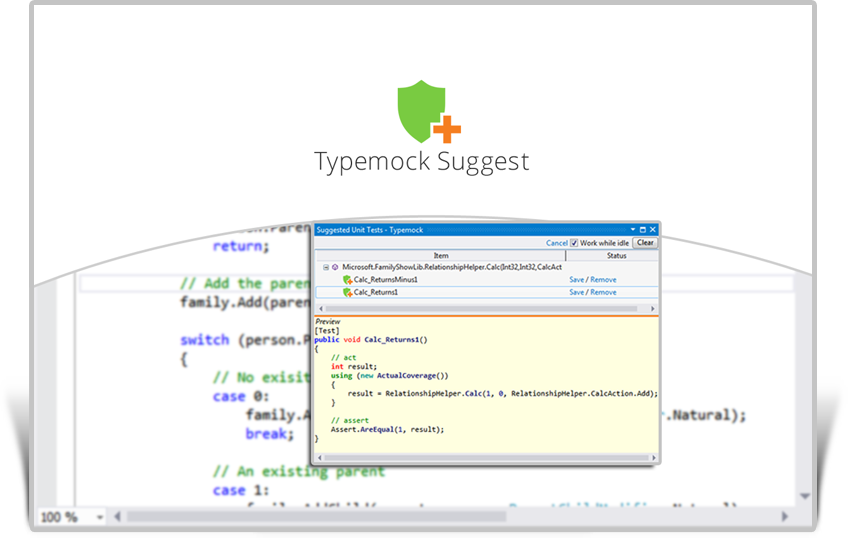This screenshot has width=848, height=538.
Task: Click the editor scroll left arrow
Action: click(x=117, y=517)
